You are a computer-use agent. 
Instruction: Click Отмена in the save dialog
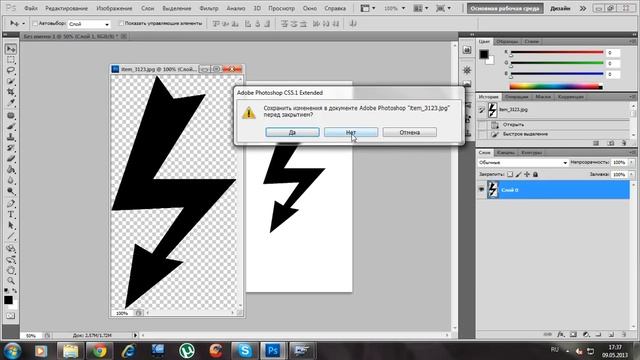click(409, 132)
